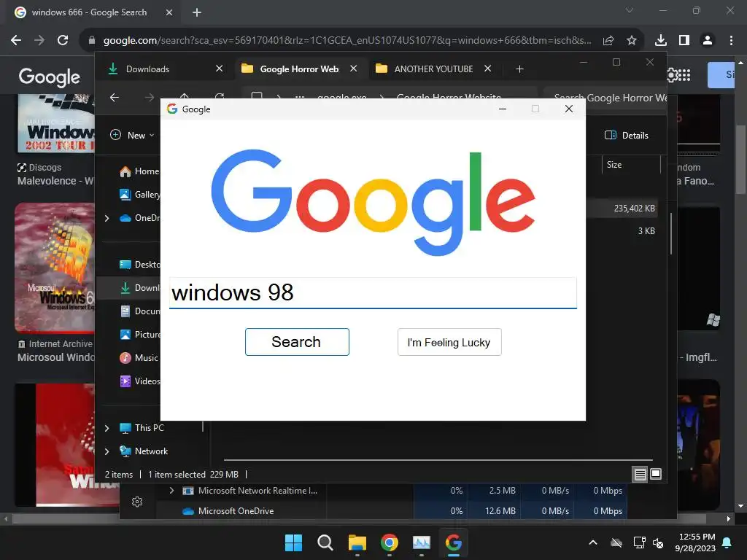Open Chrome profile icon

click(708, 41)
